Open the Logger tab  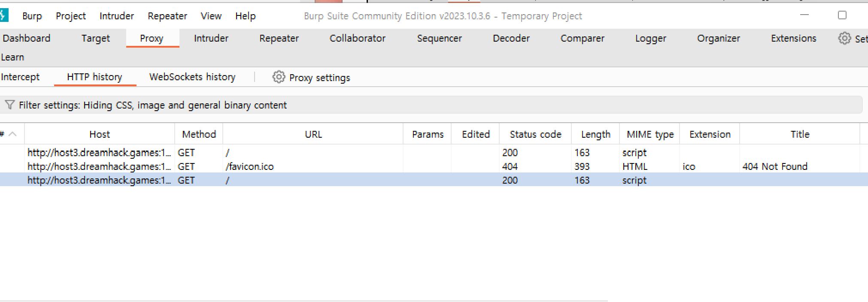click(x=650, y=38)
